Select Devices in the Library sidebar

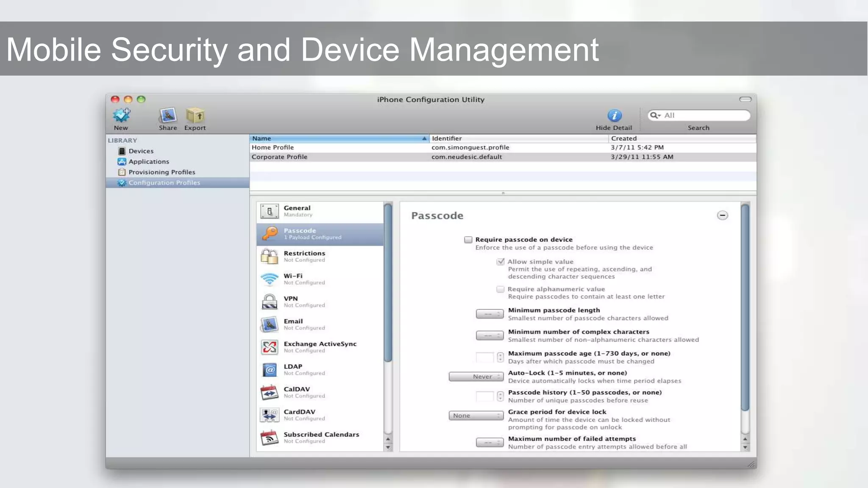point(141,151)
